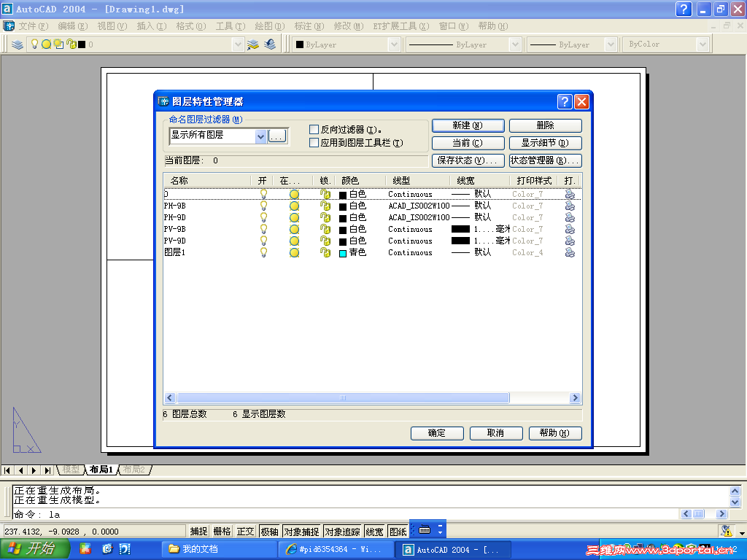Open the 文件 menu

tap(34, 26)
